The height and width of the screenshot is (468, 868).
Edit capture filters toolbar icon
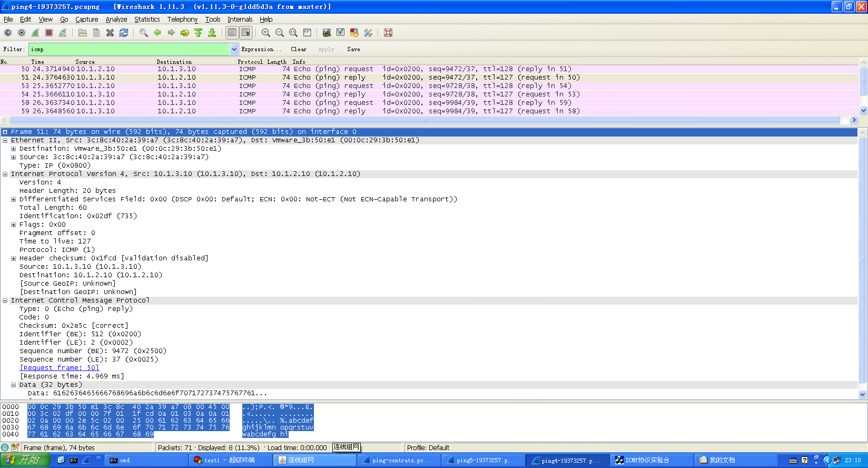pos(327,33)
